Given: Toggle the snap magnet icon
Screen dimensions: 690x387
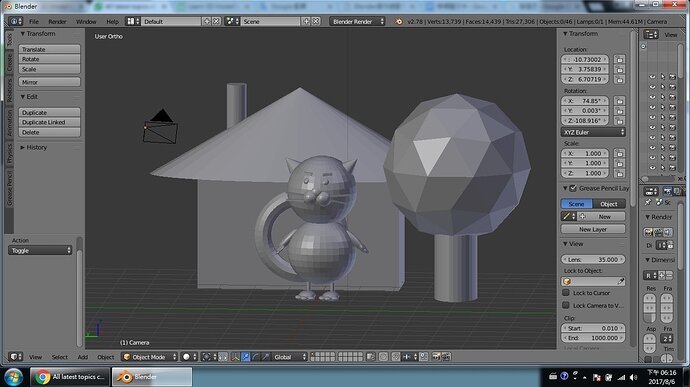Looking at the screenshot, I should [x=396, y=357].
